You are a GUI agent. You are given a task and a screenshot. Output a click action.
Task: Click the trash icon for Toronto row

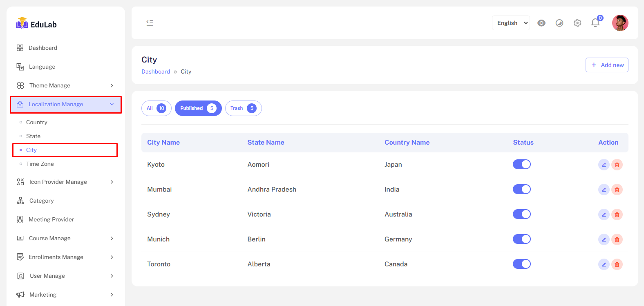click(x=617, y=264)
